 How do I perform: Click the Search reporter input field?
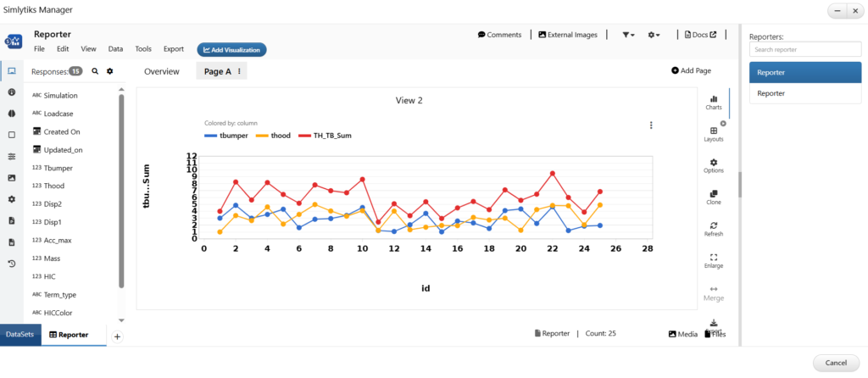point(798,50)
